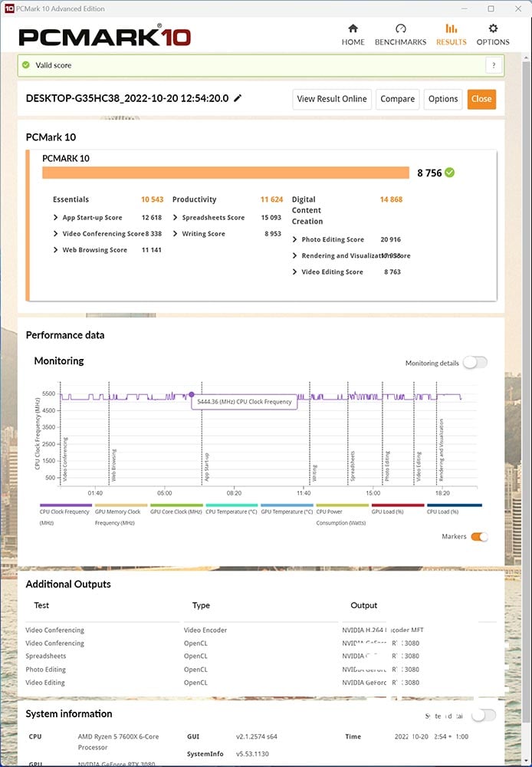Click the PCMark 10 title bar app icon
The height and width of the screenshot is (767, 532).
(9, 8)
